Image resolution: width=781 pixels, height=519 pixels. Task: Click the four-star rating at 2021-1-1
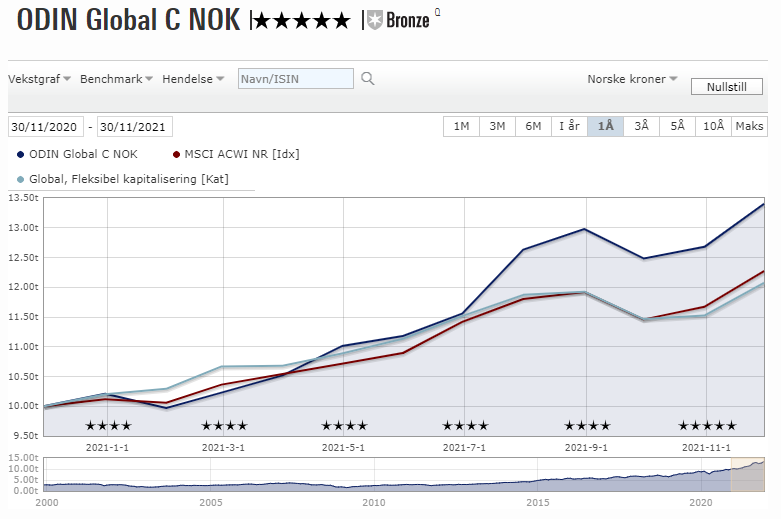tap(108, 426)
